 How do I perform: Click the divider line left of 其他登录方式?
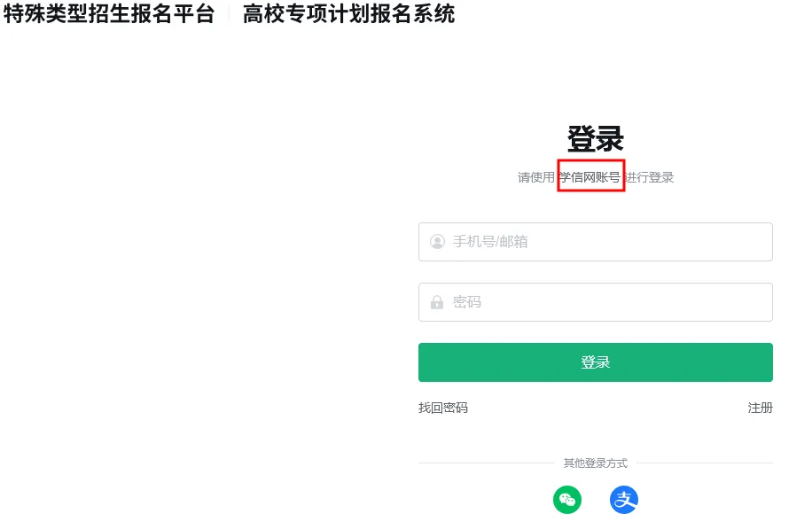click(487, 463)
